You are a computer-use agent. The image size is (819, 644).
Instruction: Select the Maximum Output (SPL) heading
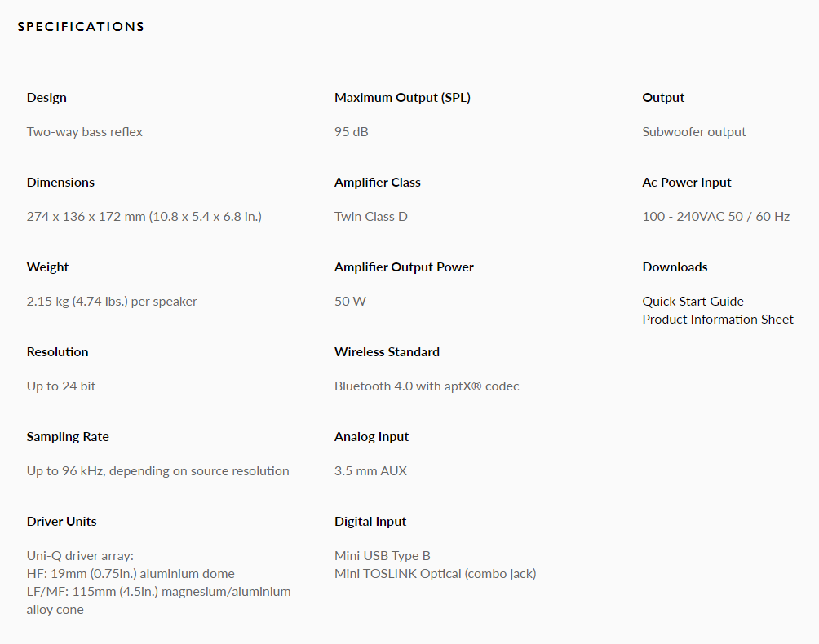[x=402, y=98]
